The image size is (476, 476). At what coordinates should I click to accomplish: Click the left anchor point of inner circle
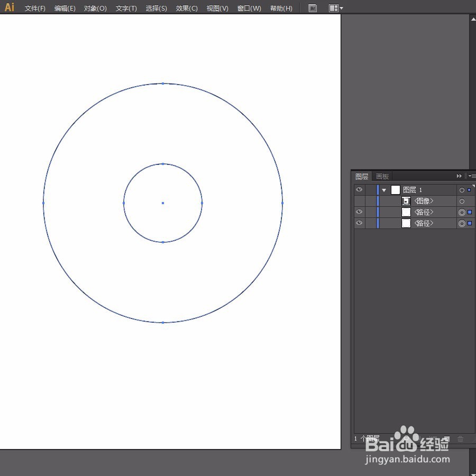[124, 203]
